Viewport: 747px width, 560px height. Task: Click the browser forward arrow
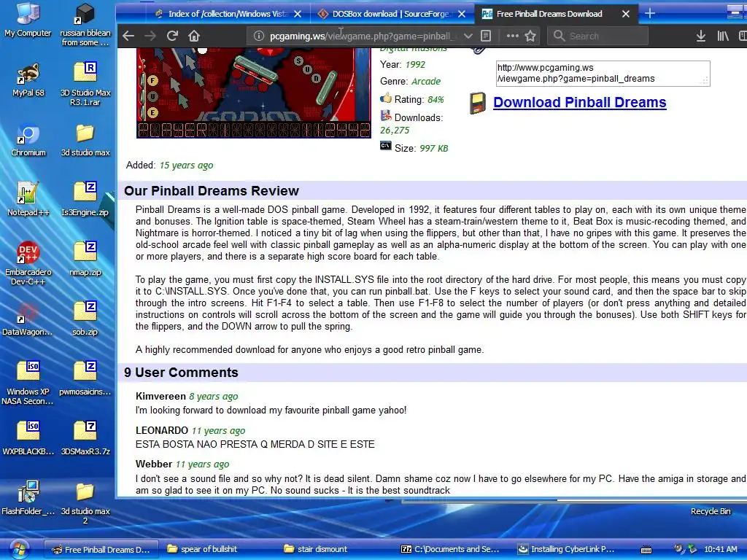click(150, 36)
